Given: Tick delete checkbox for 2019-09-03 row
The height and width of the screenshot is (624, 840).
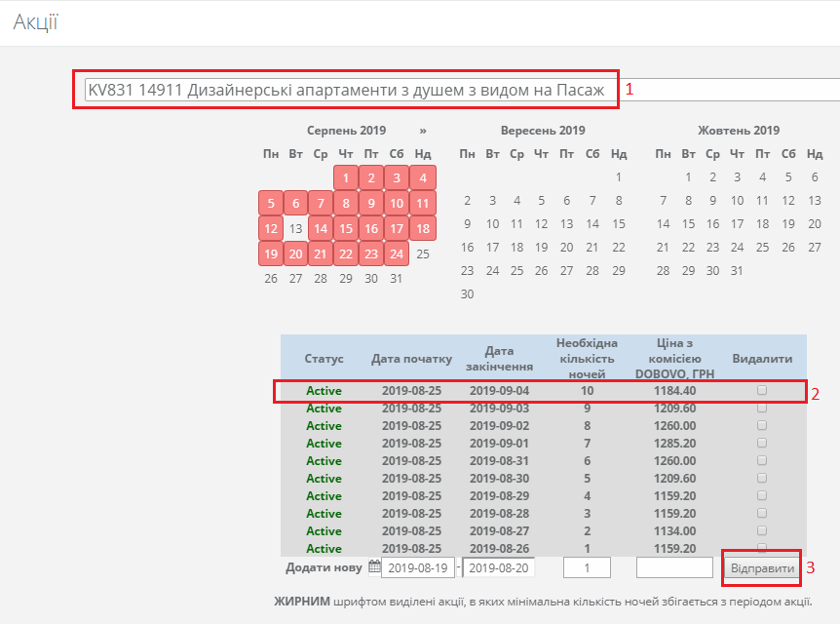Looking at the screenshot, I should 762,408.
